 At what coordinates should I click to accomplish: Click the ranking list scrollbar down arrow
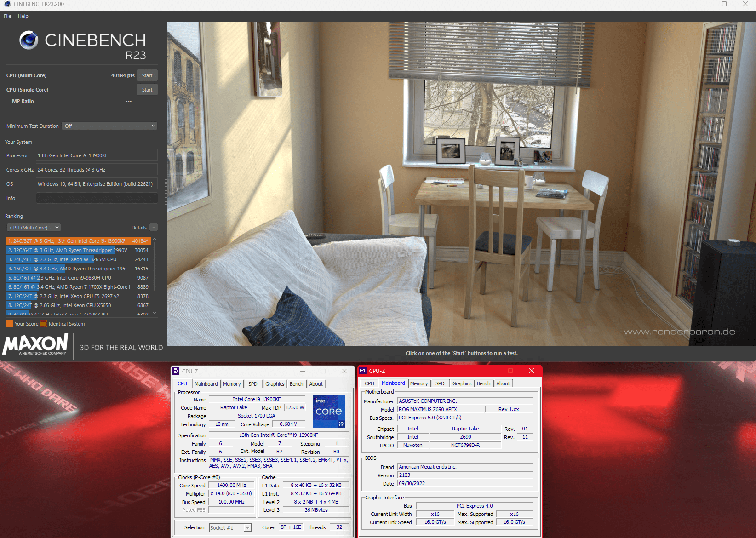pos(155,313)
